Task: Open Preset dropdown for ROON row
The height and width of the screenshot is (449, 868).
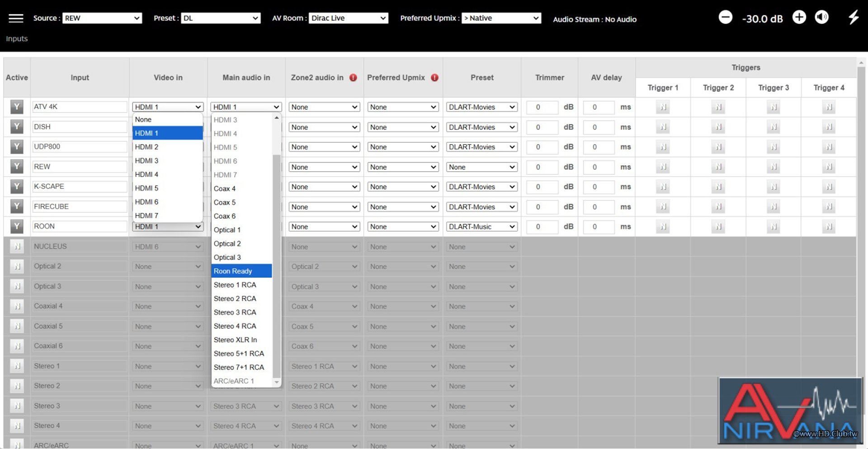Action: pyautogui.click(x=481, y=227)
